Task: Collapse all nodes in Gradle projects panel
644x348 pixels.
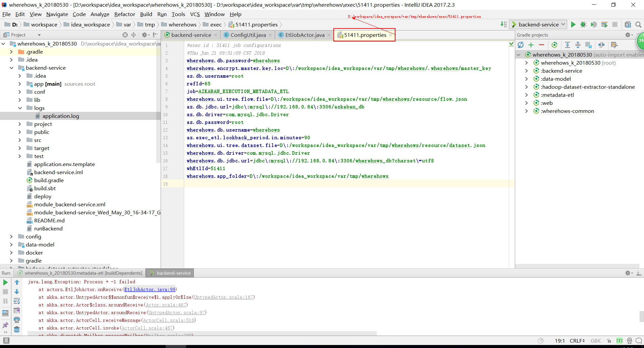Action: point(578,45)
